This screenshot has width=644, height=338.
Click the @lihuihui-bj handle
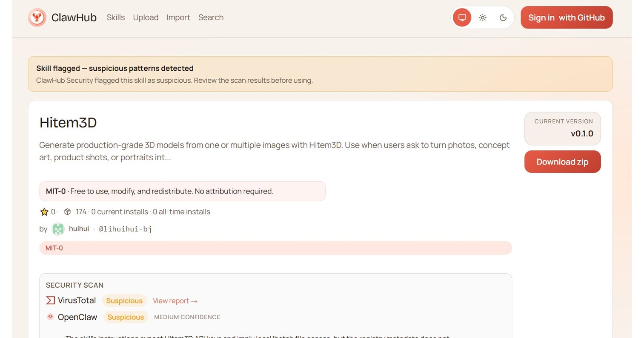tap(125, 229)
